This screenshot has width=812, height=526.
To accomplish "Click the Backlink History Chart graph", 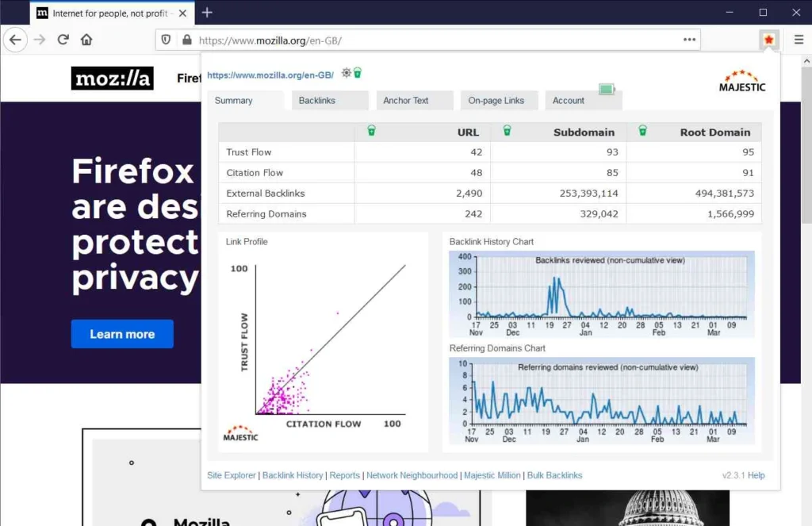I will click(x=602, y=294).
